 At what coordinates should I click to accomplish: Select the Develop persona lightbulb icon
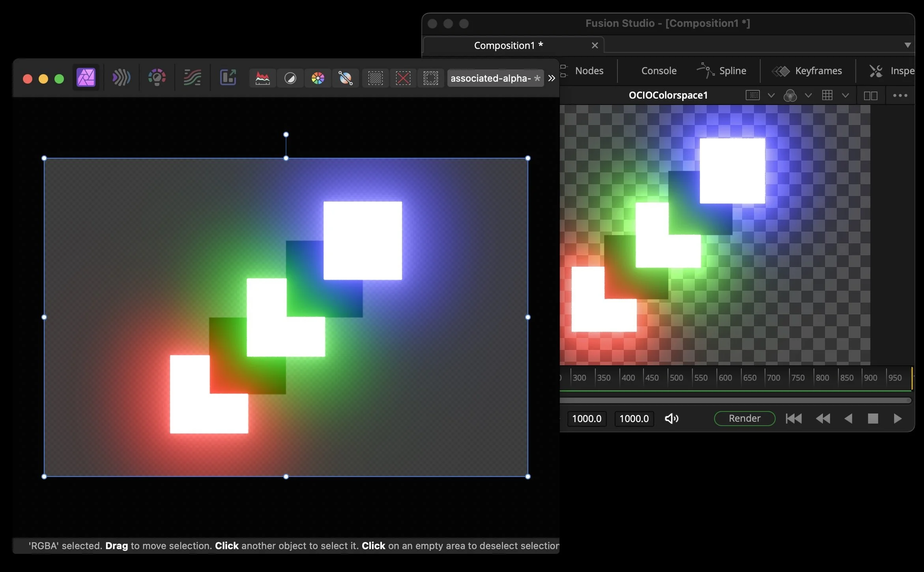[157, 77]
